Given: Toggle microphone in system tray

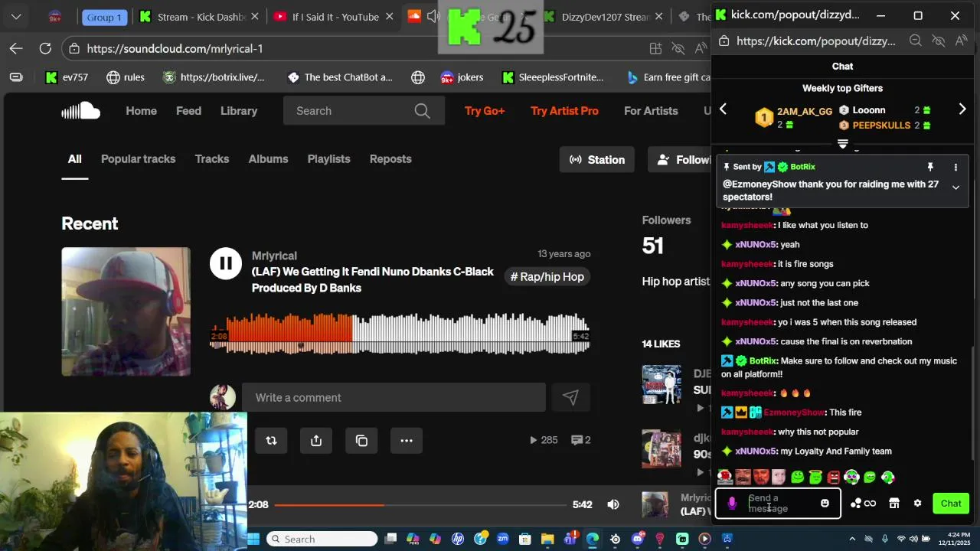Looking at the screenshot, I should (885, 539).
